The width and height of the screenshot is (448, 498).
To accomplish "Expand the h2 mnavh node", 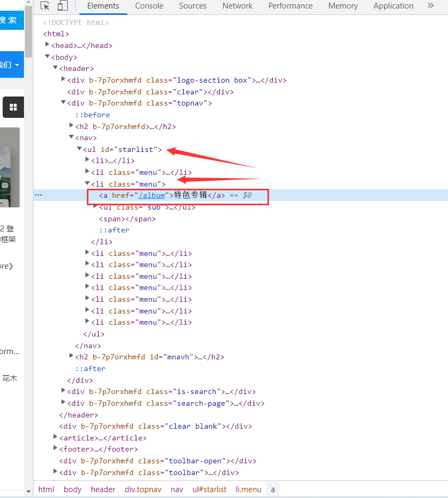I will pos(71,356).
